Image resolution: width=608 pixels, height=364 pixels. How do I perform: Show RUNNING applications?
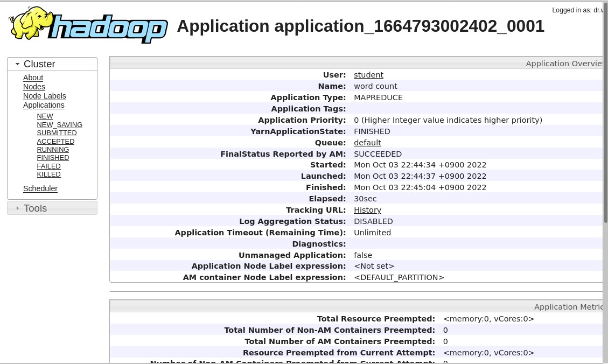pyautogui.click(x=53, y=150)
